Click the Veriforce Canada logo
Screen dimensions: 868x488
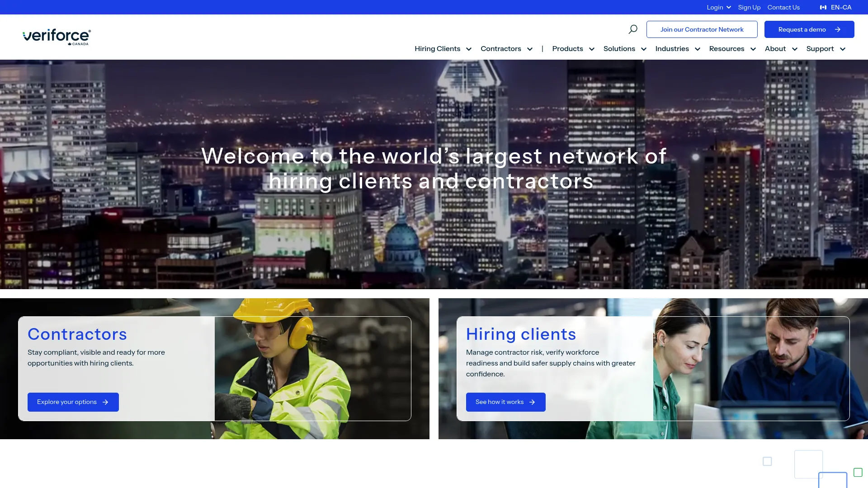[57, 37]
